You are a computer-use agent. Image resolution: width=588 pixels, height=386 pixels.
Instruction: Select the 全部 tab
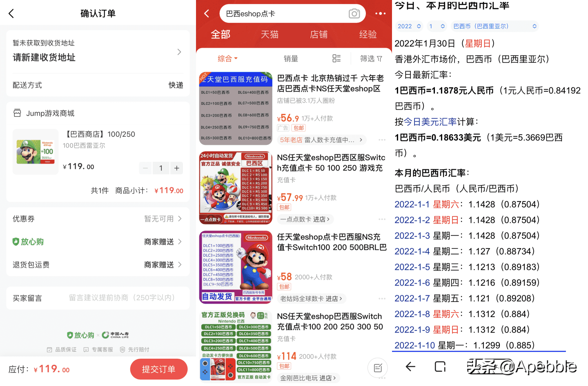tap(220, 34)
